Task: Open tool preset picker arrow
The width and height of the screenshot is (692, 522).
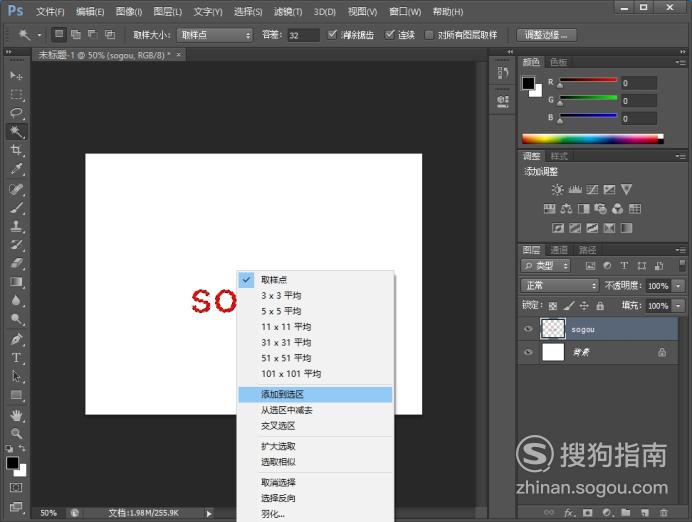Action: click(39, 35)
